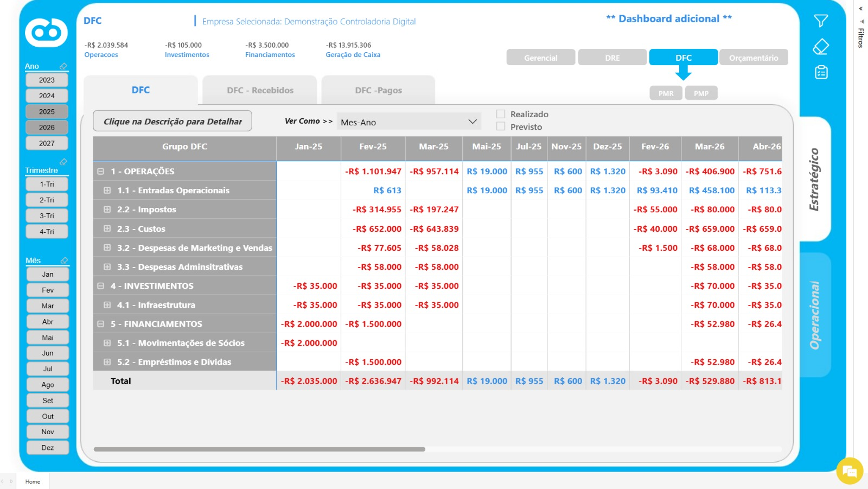Expand the 2.2 - Impostos row

107,209
